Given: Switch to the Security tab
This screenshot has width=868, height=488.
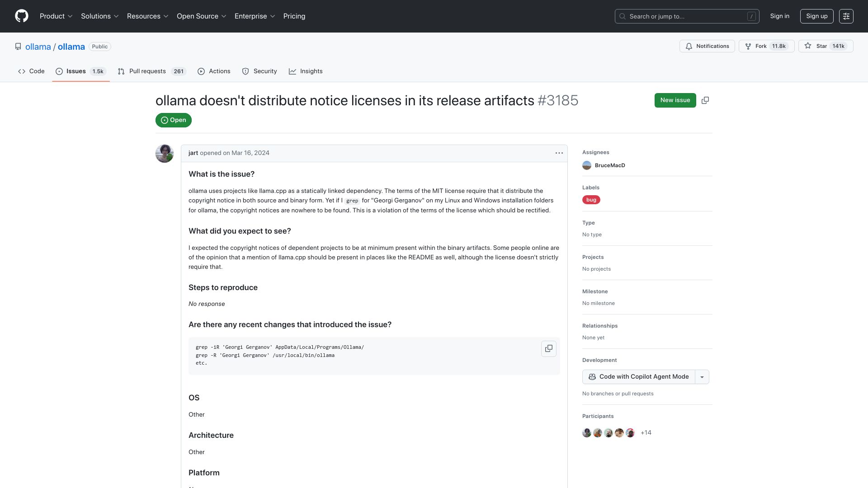Looking at the screenshot, I should click(x=259, y=71).
